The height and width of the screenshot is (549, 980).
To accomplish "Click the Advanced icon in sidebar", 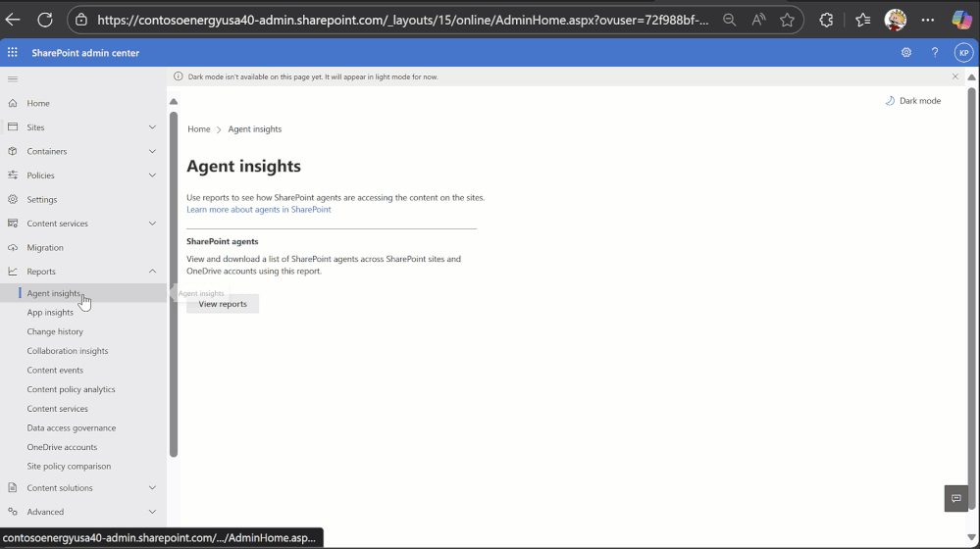I will point(13,512).
